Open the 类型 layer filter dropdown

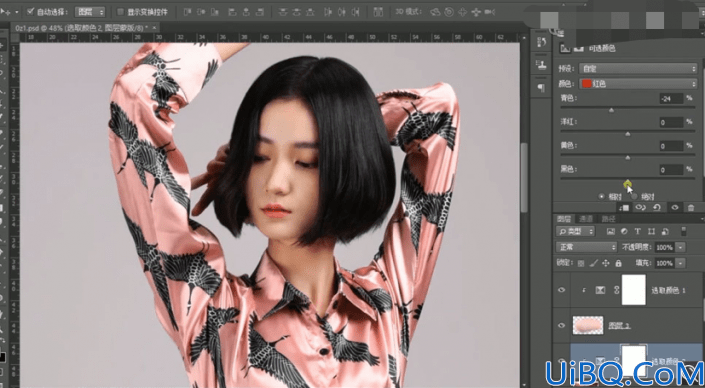pos(575,232)
